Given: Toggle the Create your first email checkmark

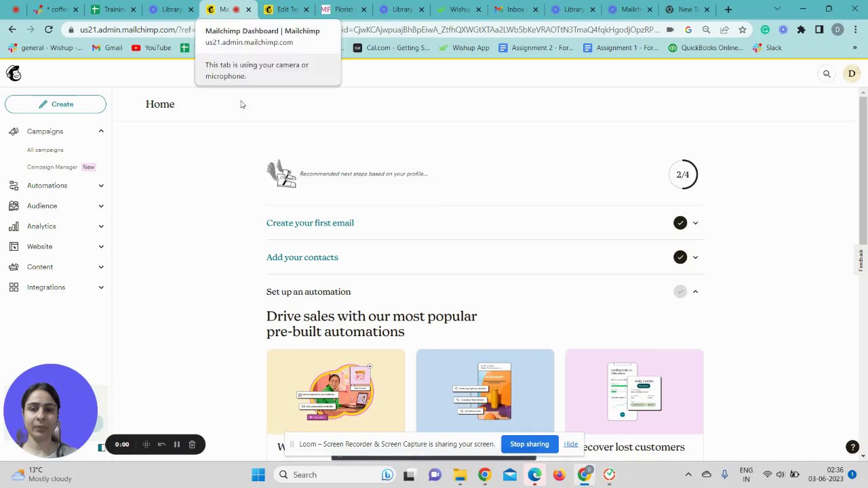Looking at the screenshot, I should (x=680, y=223).
